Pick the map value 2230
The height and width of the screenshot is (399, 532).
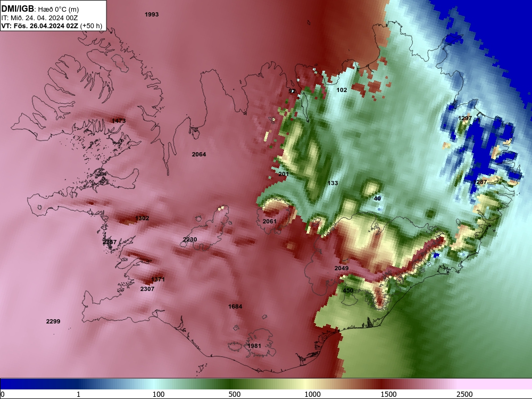pyautogui.click(x=190, y=239)
